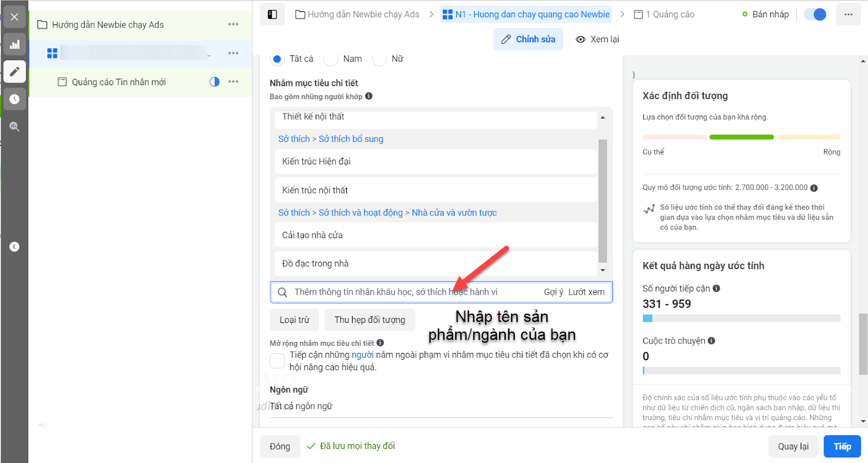Click the blue Tiếp button
This screenshot has width=868, height=463.
point(843,447)
